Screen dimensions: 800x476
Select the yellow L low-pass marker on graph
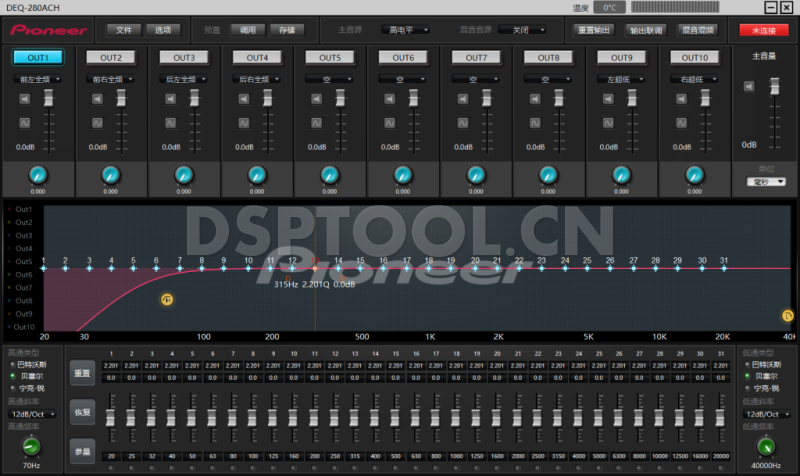click(787, 316)
